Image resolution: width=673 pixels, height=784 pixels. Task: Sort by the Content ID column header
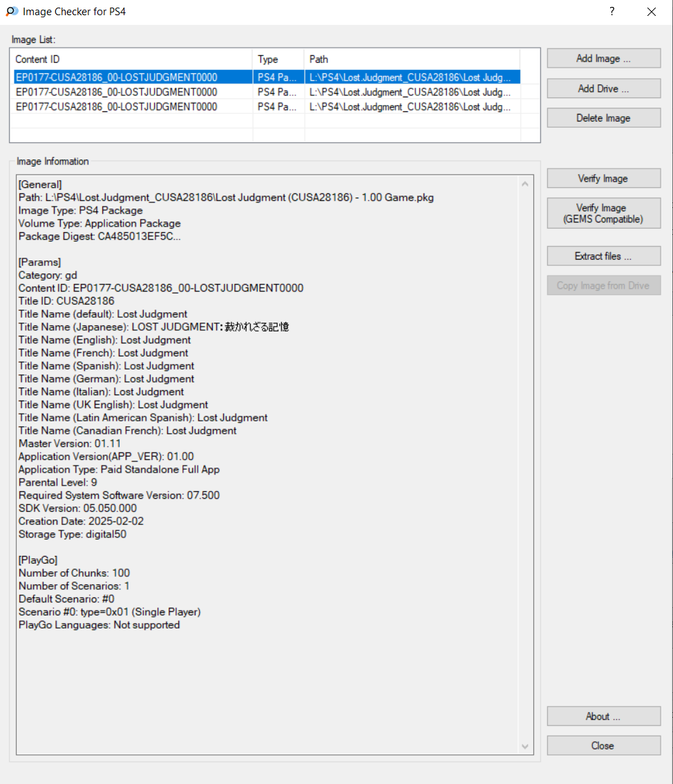133,59
